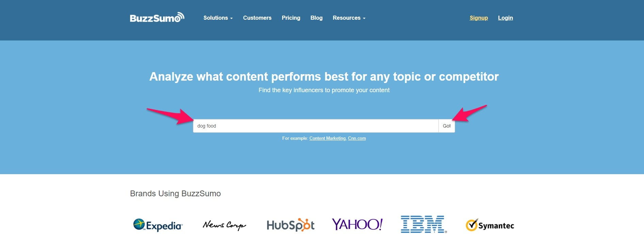Try the Content Marketing example link
This screenshot has height=249, width=644.
(327, 138)
